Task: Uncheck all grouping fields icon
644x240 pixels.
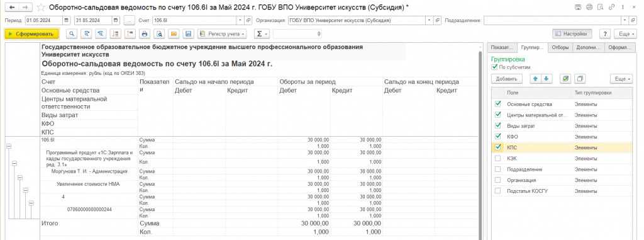Action: [580, 78]
